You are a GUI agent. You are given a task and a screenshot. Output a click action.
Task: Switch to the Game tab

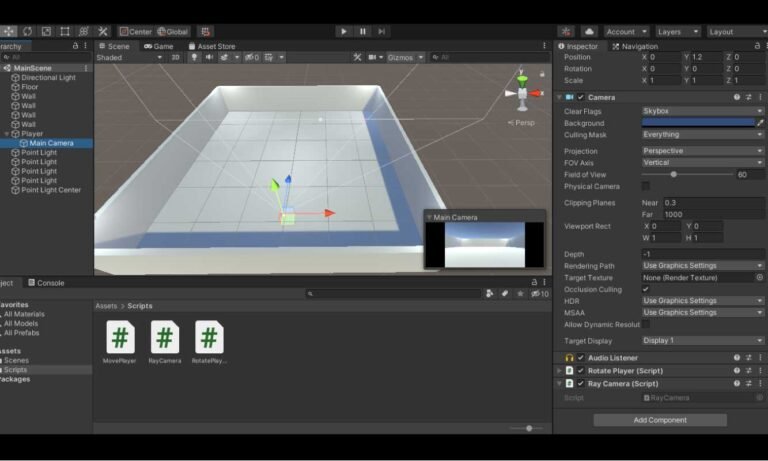point(158,46)
